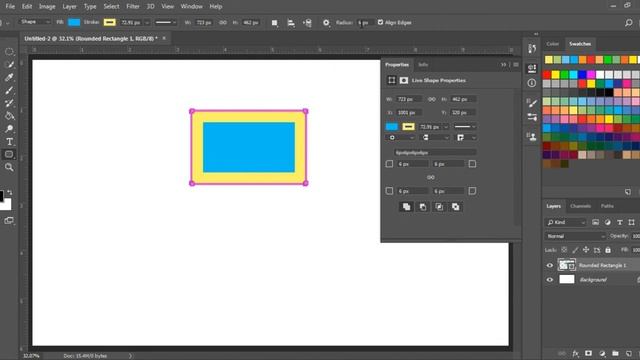
Task: Open the Kind layer filter dropdown
Action: click(566, 222)
